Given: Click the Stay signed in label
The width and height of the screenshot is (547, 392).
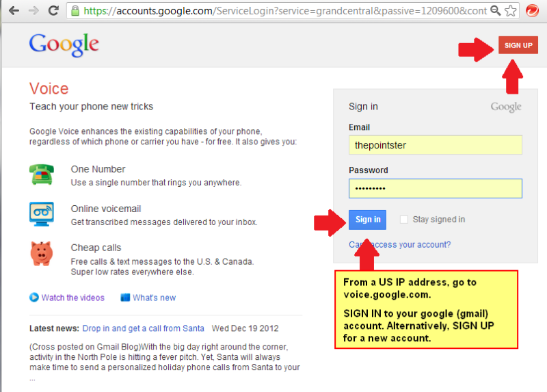Looking at the screenshot, I should [439, 220].
